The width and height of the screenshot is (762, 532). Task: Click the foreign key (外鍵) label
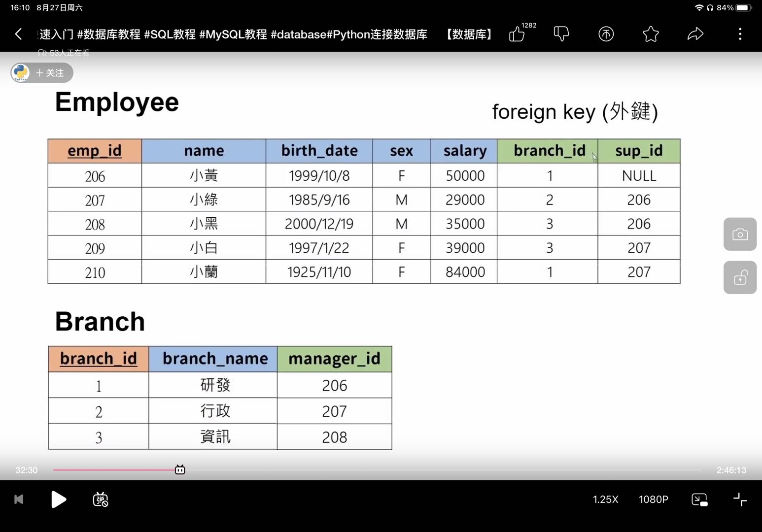[575, 112]
